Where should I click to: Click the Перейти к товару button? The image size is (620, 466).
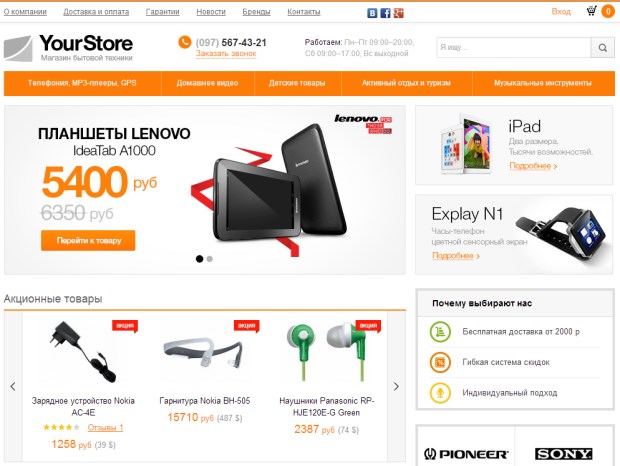88,240
